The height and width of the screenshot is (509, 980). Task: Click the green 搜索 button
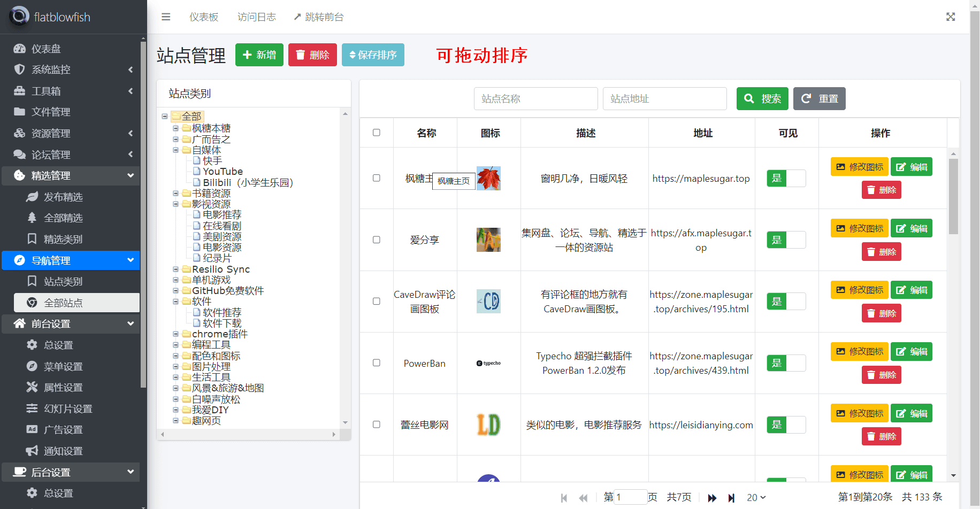pos(762,99)
